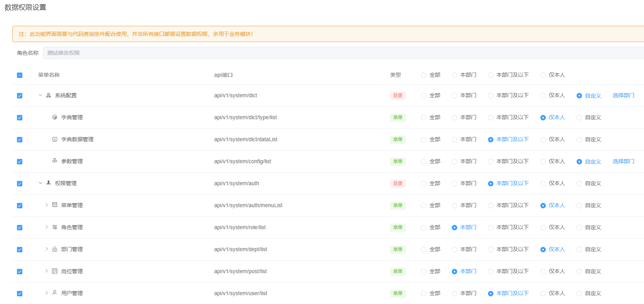The width and height of the screenshot is (644, 304).
Task: Open 选择部门 link for 参数管理
Action: pos(623,161)
